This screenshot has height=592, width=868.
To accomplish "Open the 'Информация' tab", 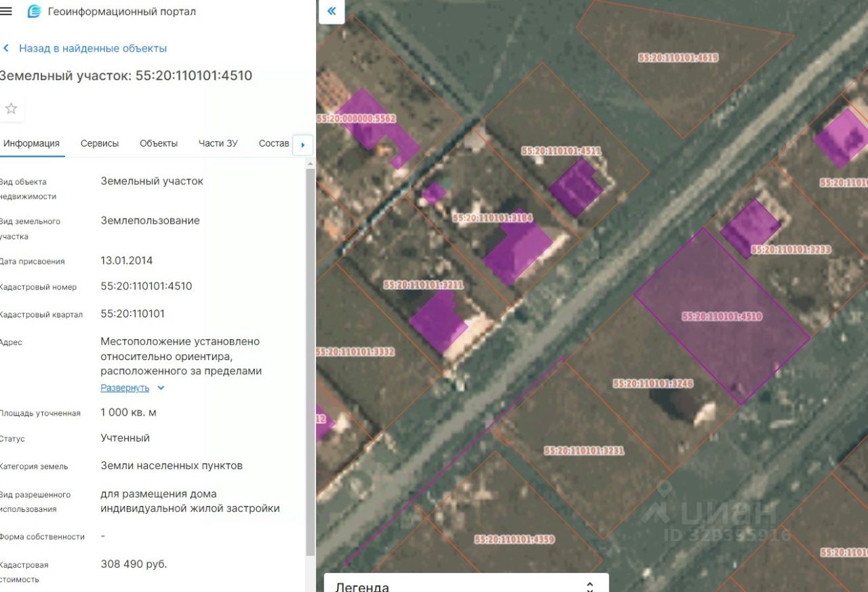I will click(31, 143).
